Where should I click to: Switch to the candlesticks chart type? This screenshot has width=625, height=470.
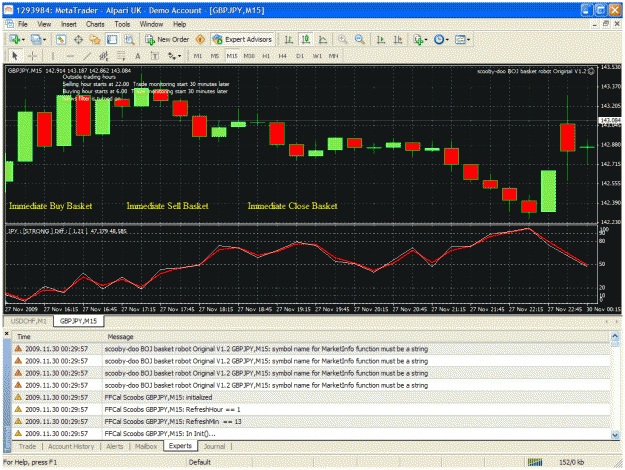306,39
